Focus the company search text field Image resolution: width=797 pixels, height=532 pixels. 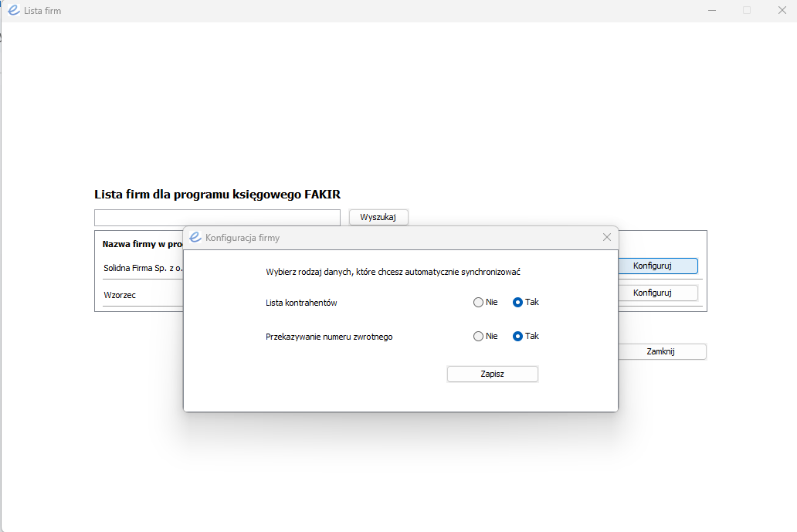pos(217,218)
